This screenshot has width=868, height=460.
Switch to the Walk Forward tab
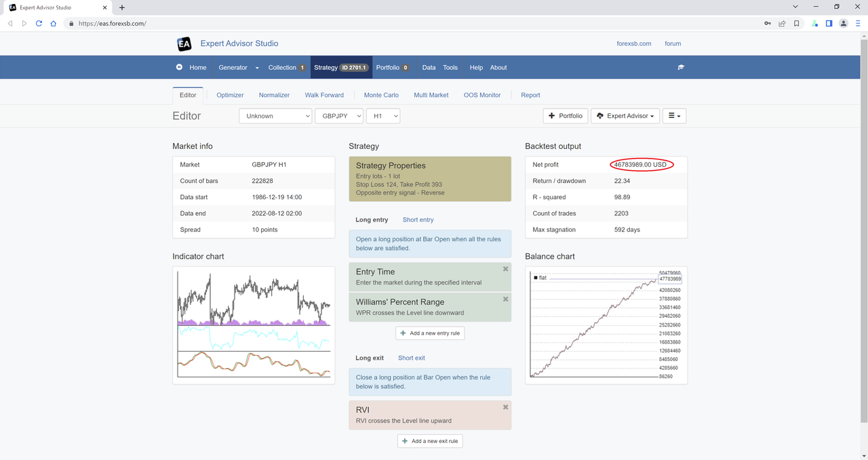pyautogui.click(x=324, y=96)
